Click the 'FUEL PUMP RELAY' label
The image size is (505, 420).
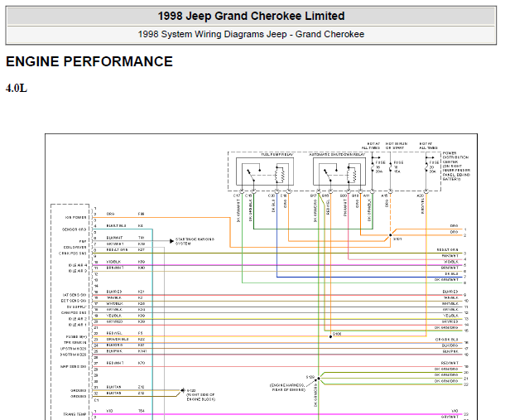[277, 155]
